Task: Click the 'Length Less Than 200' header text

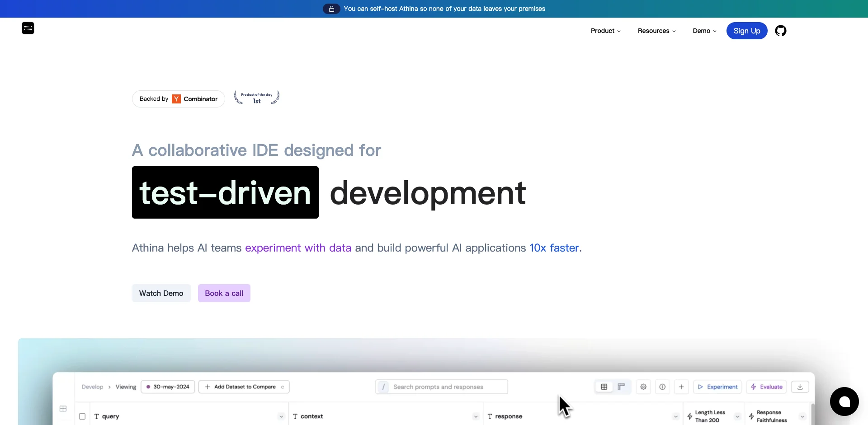Action: point(710,416)
